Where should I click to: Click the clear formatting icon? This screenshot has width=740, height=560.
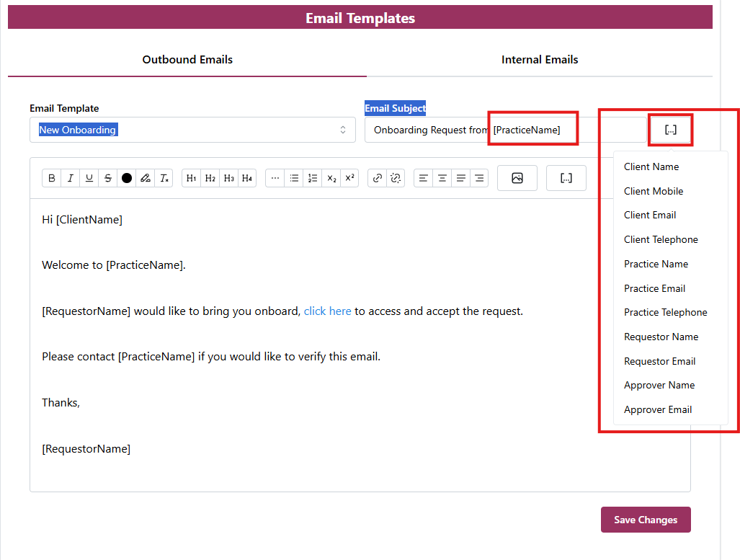pyautogui.click(x=164, y=178)
